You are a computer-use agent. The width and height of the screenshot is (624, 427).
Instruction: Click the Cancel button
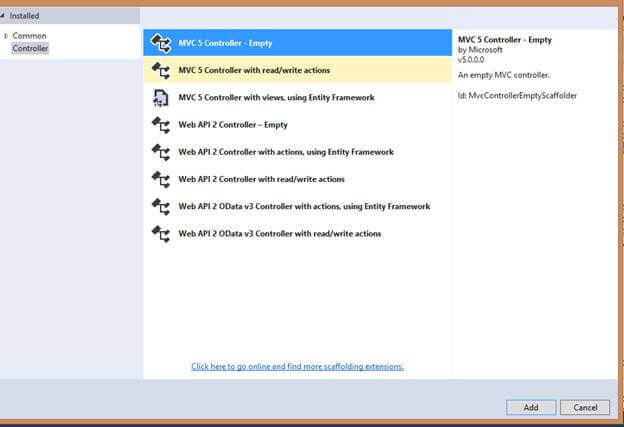pyautogui.click(x=585, y=407)
